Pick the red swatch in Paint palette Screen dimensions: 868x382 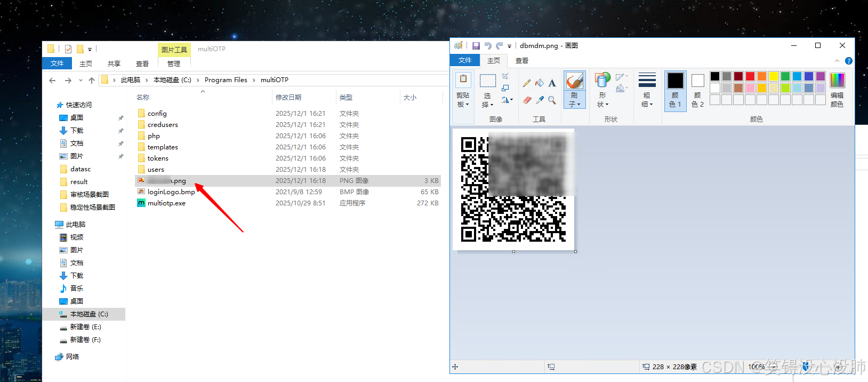coord(750,76)
